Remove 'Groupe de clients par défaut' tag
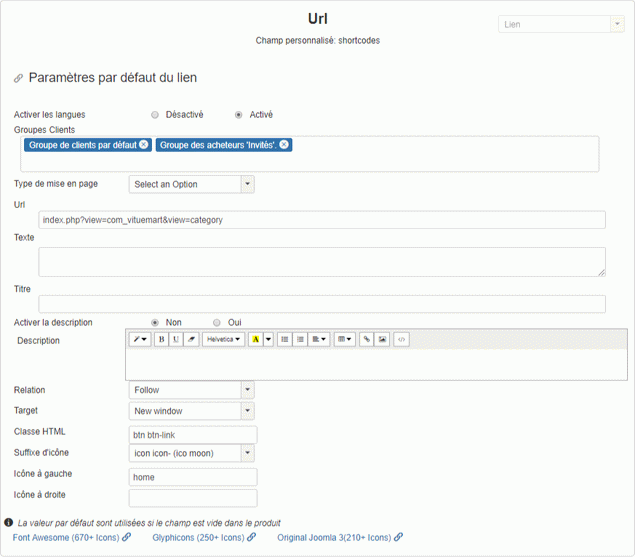 [144, 145]
